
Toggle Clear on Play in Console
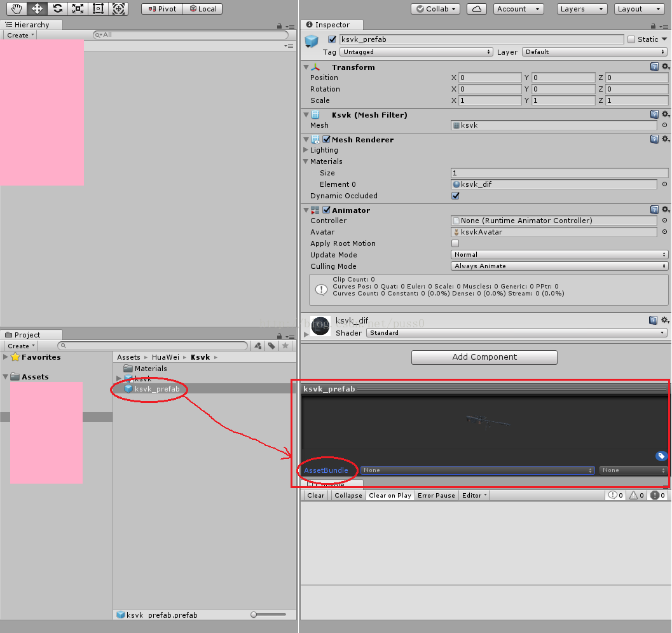click(x=390, y=496)
